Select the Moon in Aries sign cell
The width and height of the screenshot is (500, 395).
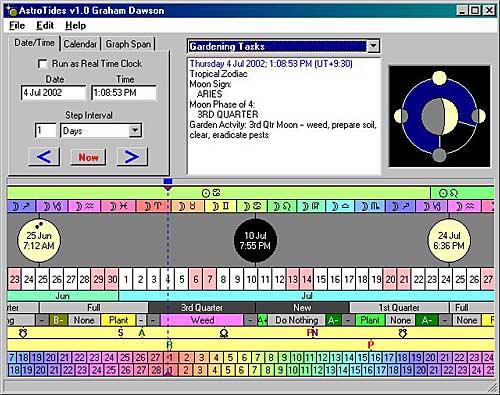coord(152,207)
